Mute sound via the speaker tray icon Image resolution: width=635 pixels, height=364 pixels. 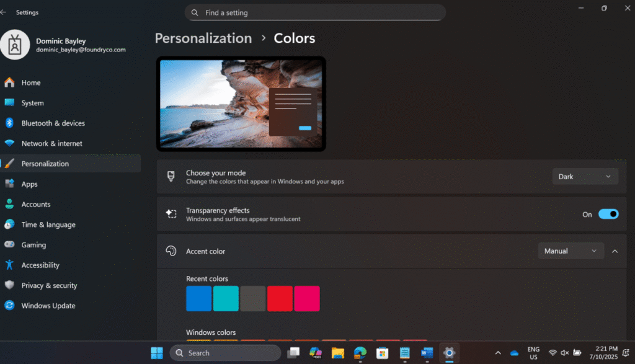[x=564, y=352]
